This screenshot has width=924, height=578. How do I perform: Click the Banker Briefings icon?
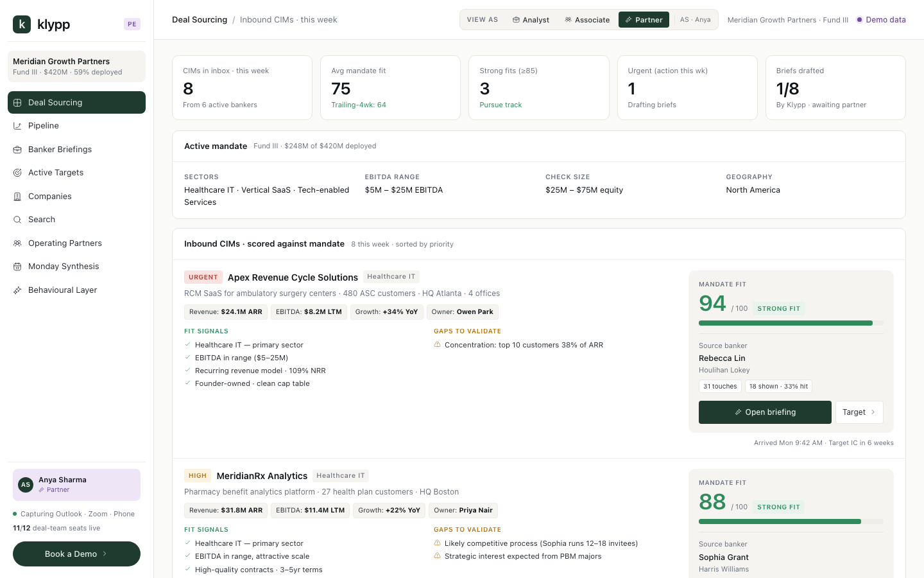point(17,150)
